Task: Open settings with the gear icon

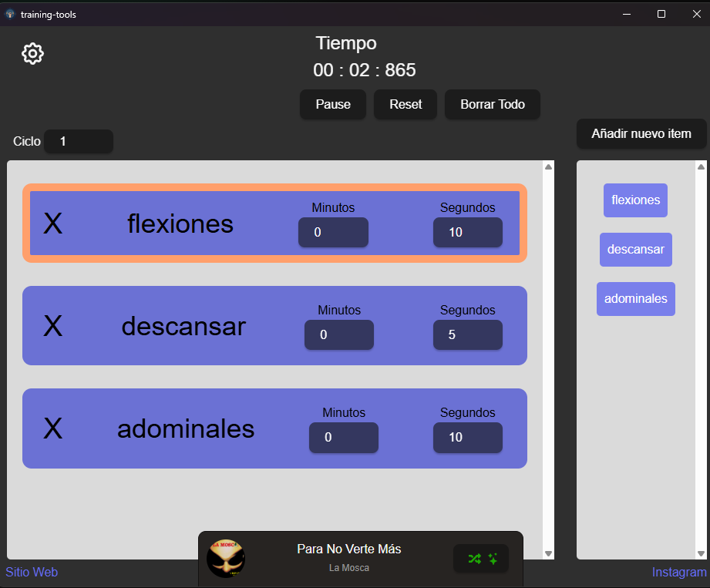Action: (x=33, y=54)
